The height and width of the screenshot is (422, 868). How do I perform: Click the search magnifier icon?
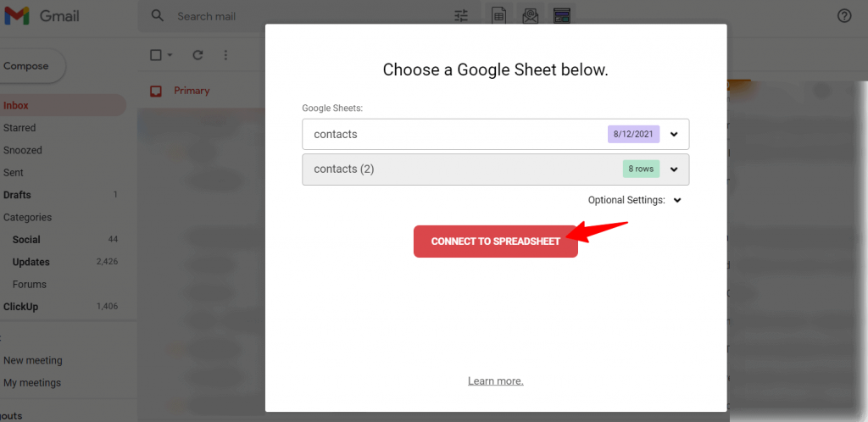pyautogui.click(x=157, y=16)
